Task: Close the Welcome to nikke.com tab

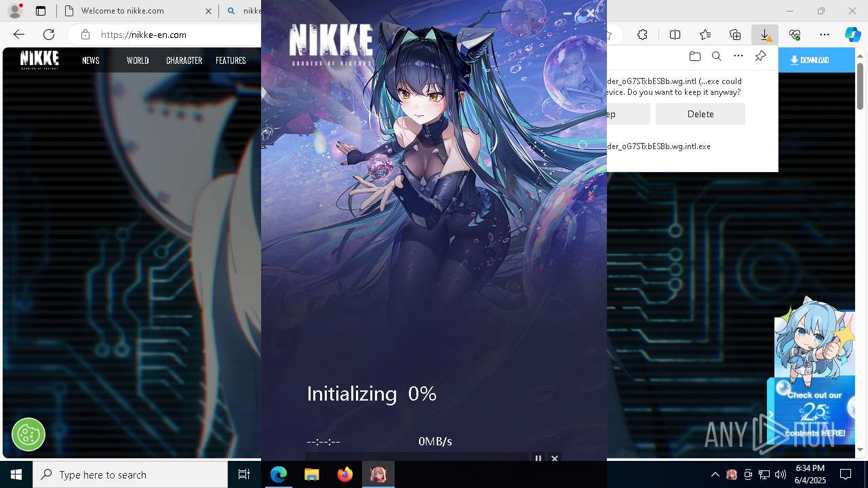Action: point(208,11)
